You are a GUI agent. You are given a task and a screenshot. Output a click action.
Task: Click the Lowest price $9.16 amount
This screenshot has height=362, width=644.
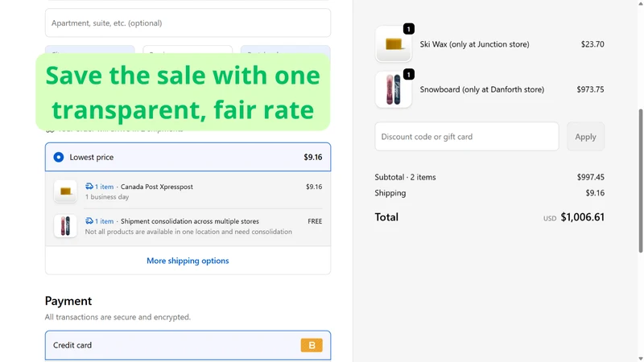point(313,157)
